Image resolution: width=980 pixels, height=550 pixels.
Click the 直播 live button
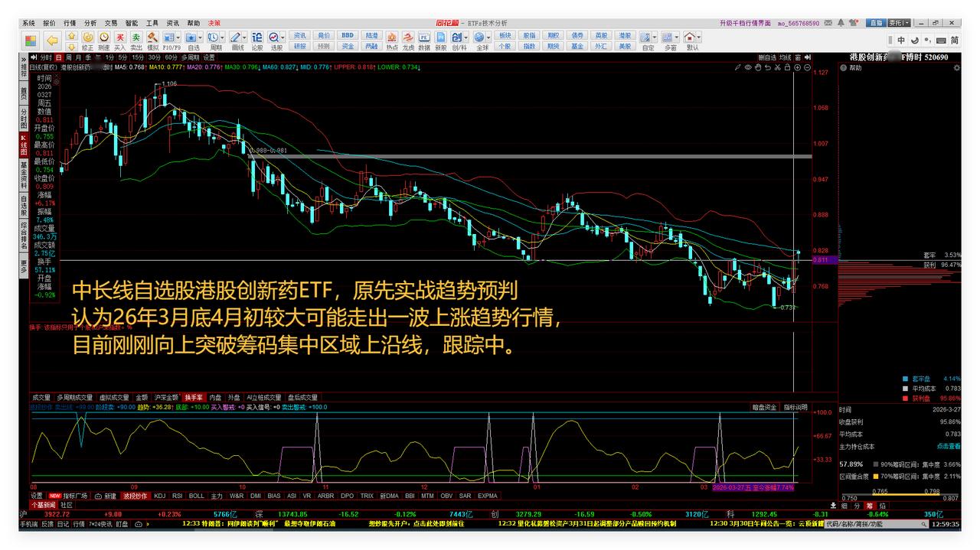click(x=876, y=23)
